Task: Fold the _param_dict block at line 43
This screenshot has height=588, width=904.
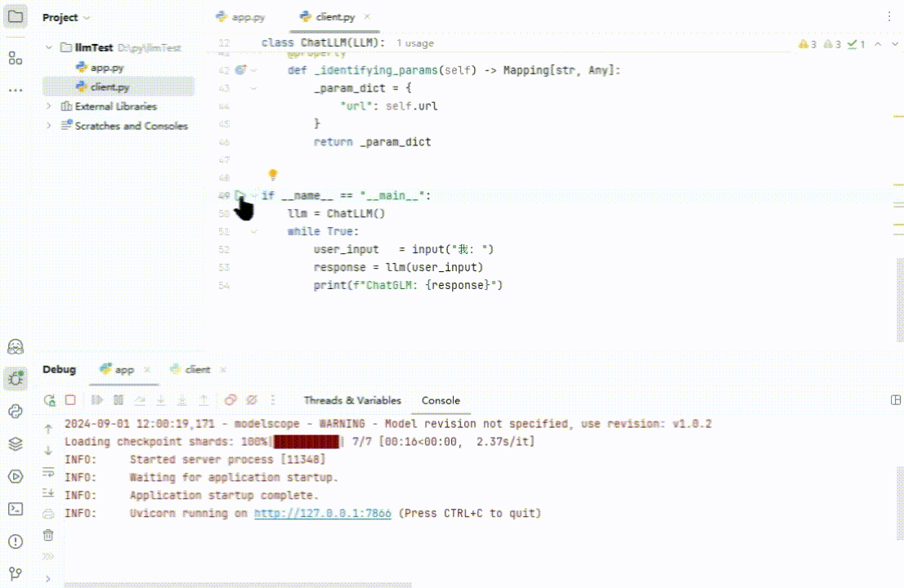Action: point(253,88)
